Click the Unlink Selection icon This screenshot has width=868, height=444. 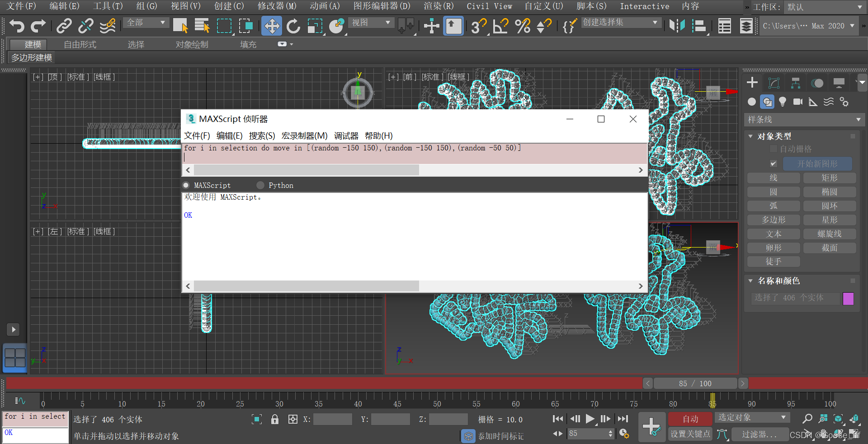pos(85,26)
